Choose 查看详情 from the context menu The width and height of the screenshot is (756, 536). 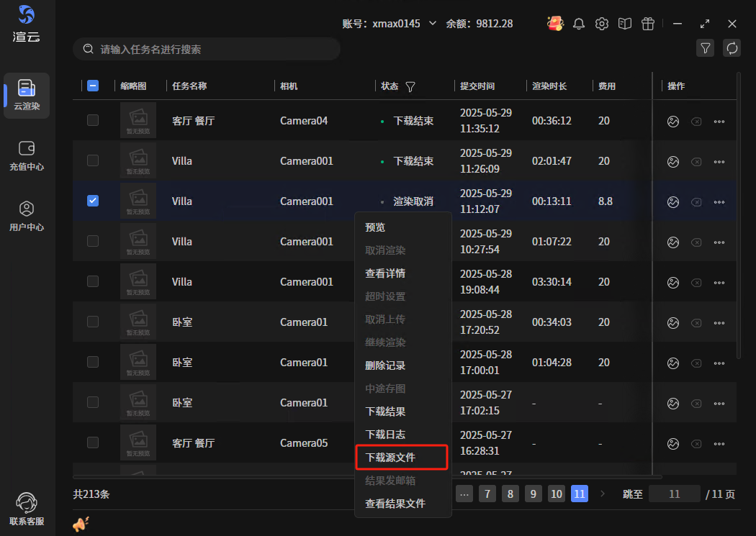click(385, 273)
